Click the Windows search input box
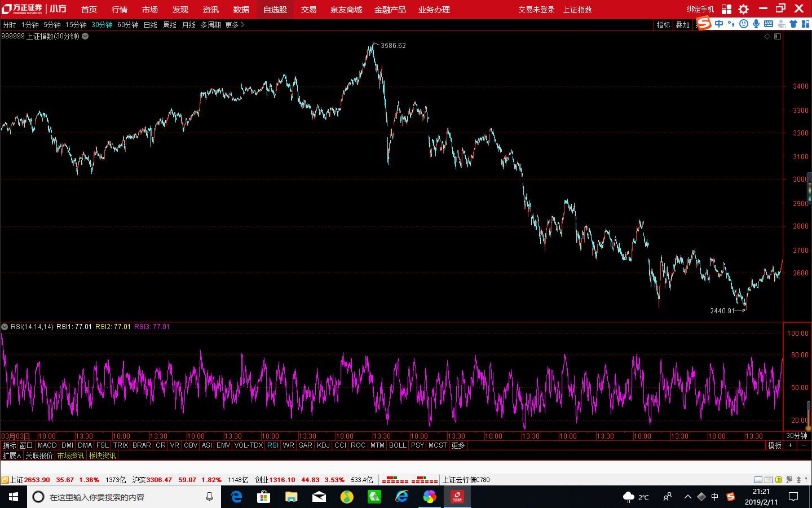The height and width of the screenshot is (508, 812). pos(124,497)
